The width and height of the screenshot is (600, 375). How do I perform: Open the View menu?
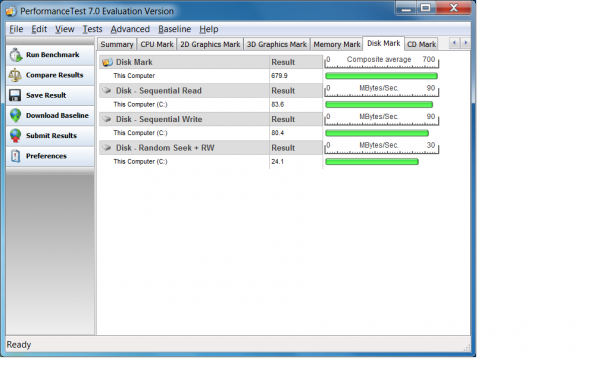coord(64,29)
